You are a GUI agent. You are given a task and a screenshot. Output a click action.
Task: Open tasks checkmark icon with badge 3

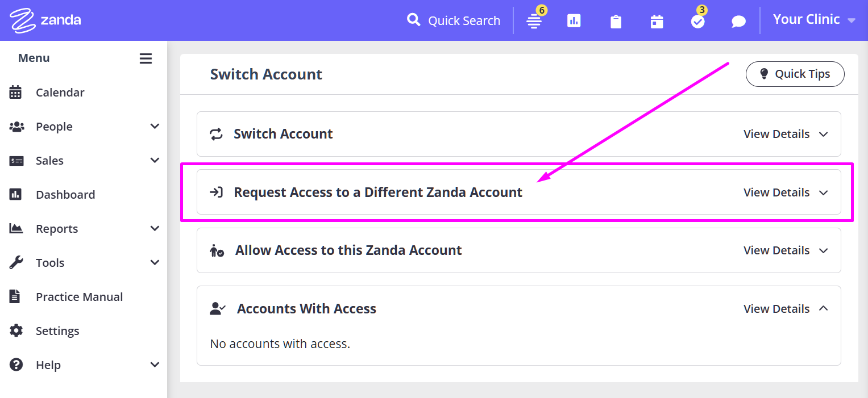(x=697, y=22)
